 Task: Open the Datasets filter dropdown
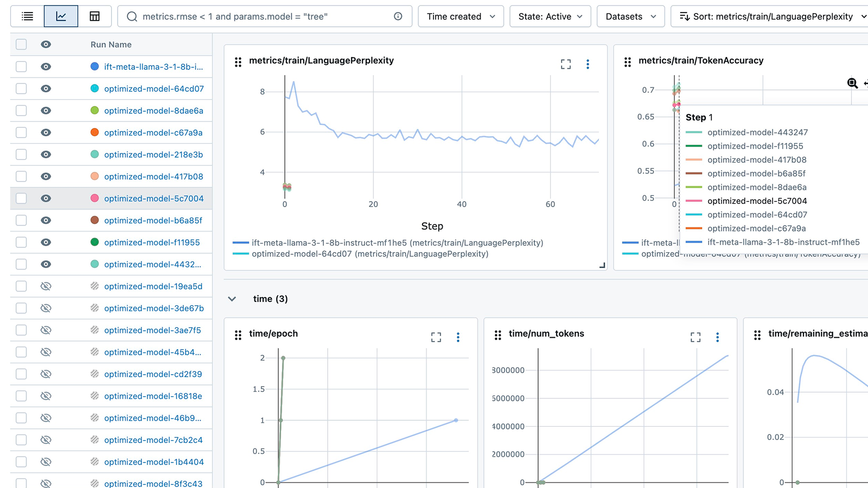point(630,16)
